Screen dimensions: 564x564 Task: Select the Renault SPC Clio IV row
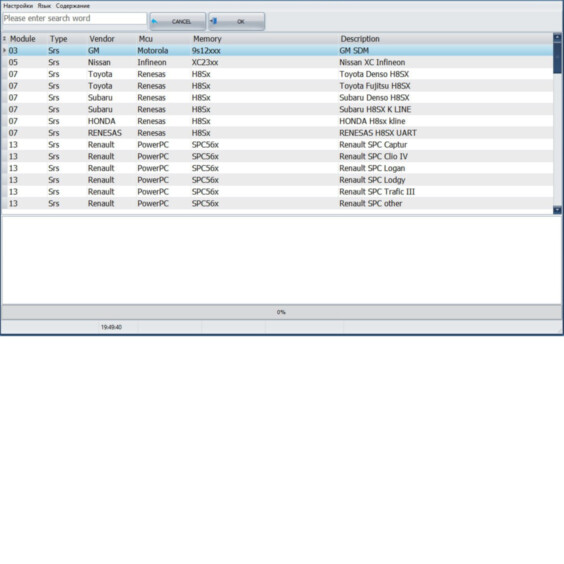pyautogui.click(x=277, y=156)
